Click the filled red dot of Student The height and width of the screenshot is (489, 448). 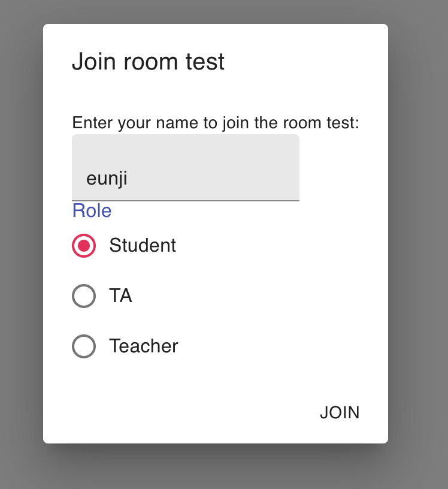[84, 246]
